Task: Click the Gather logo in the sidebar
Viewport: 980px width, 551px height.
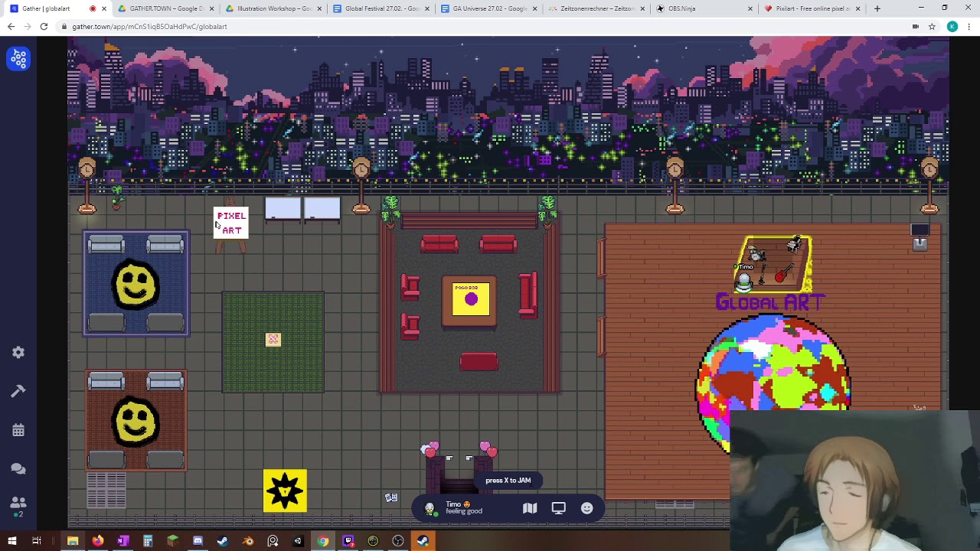Action: [x=18, y=58]
